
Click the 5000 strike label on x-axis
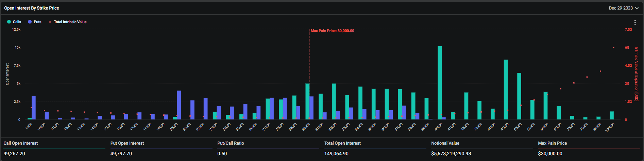pyautogui.click(x=29, y=126)
